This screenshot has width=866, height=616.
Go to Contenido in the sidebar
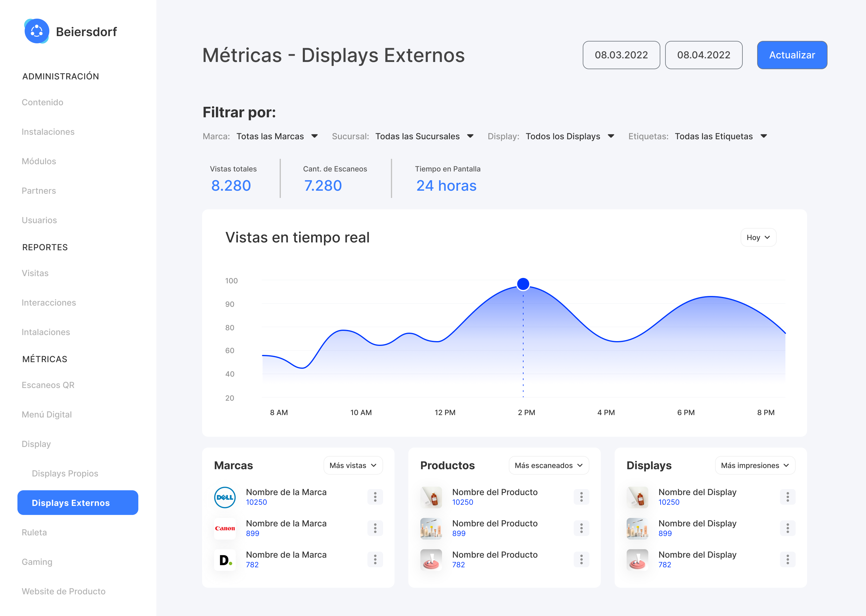tap(42, 102)
